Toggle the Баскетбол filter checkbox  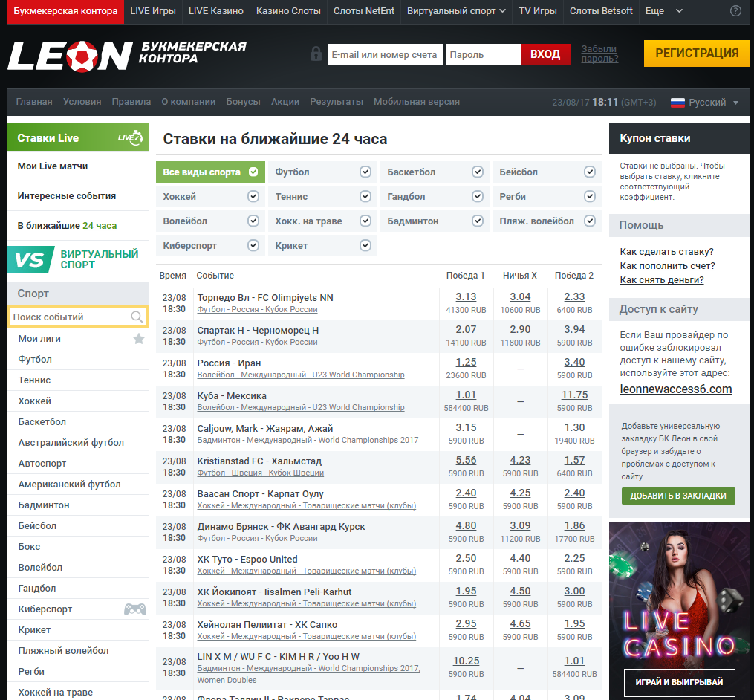(477, 172)
